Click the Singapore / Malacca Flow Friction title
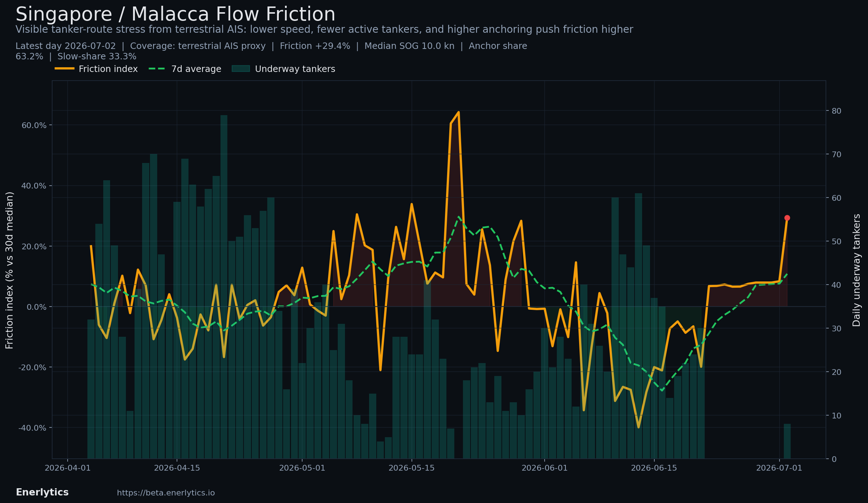868x503 pixels. click(x=175, y=14)
